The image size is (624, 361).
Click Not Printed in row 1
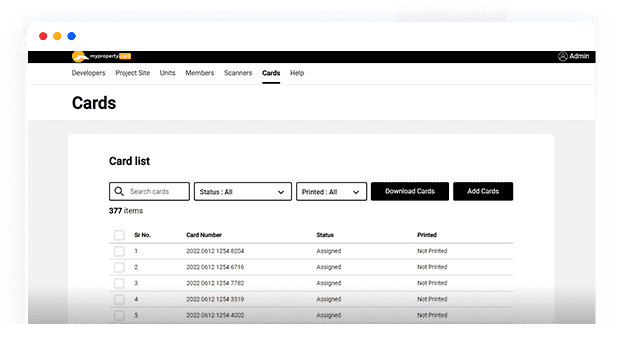tap(432, 251)
